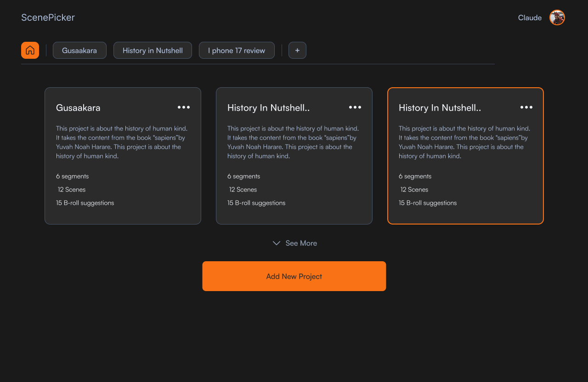The image size is (588, 382).
Task: Click the Claude username label
Action: [x=530, y=17]
